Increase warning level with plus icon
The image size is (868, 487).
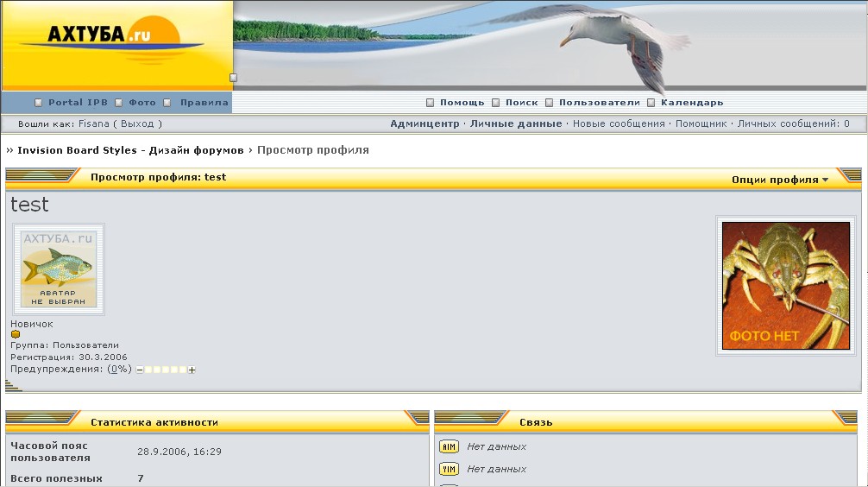pyautogui.click(x=192, y=370)
